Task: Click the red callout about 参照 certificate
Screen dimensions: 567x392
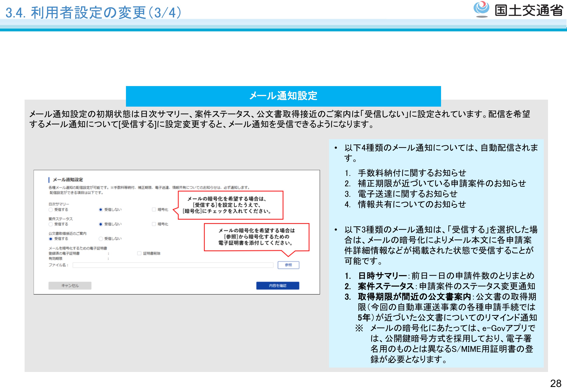Action: coord(256,237)
